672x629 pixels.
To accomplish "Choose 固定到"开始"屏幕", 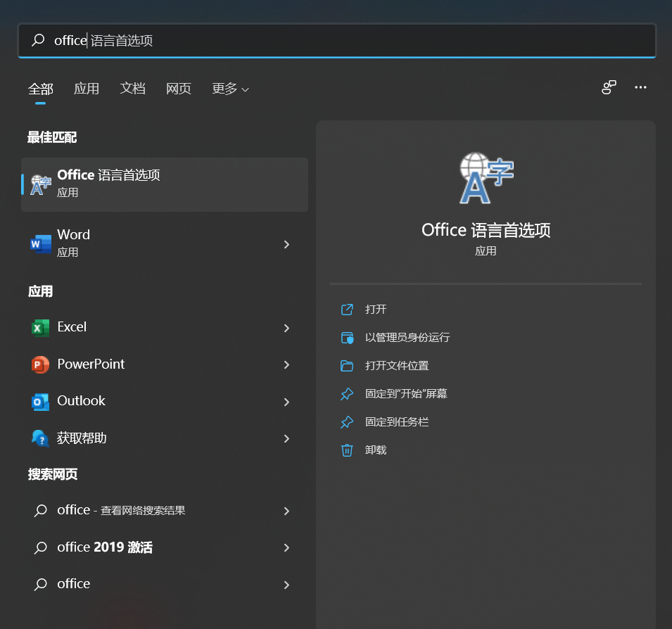I will click(406, 394).
